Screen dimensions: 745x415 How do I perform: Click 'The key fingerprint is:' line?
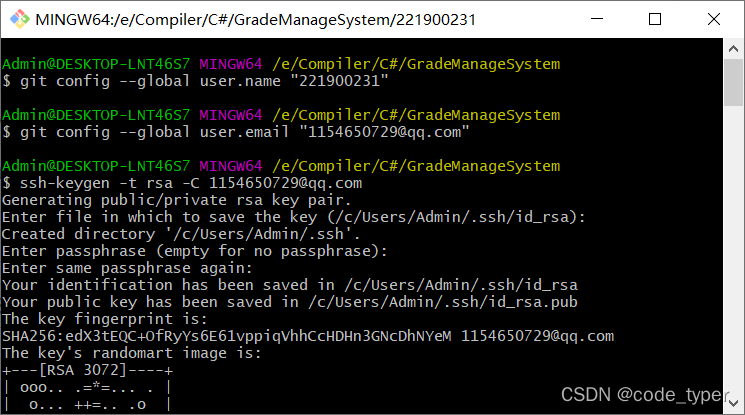tap(105, 319)
